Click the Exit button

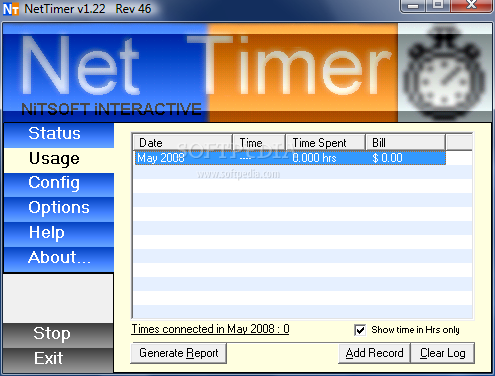click(58, 360)
